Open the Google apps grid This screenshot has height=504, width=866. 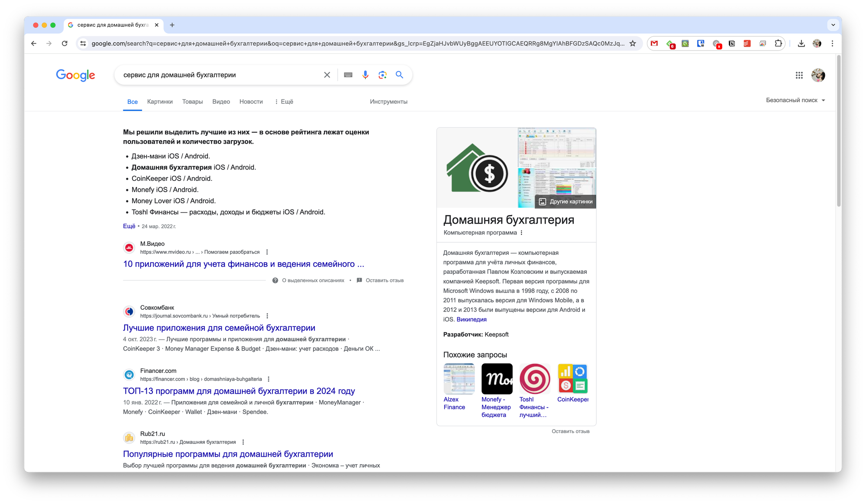pos(799,75)
